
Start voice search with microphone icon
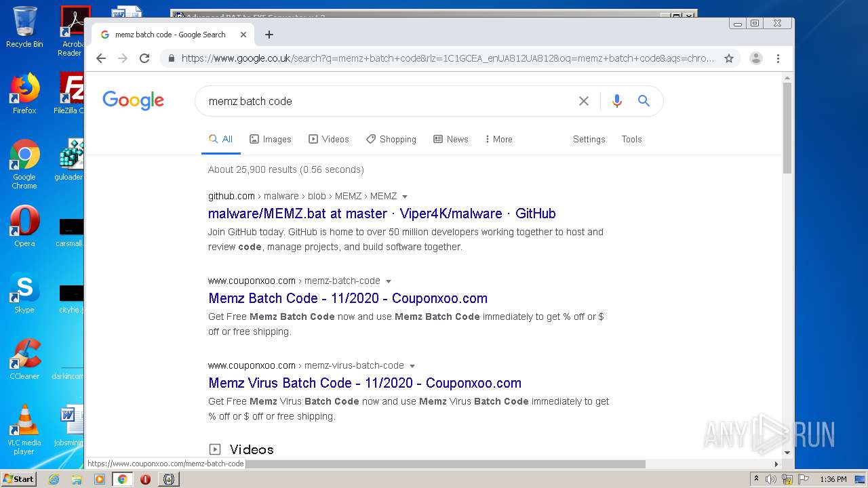(616, 101)
